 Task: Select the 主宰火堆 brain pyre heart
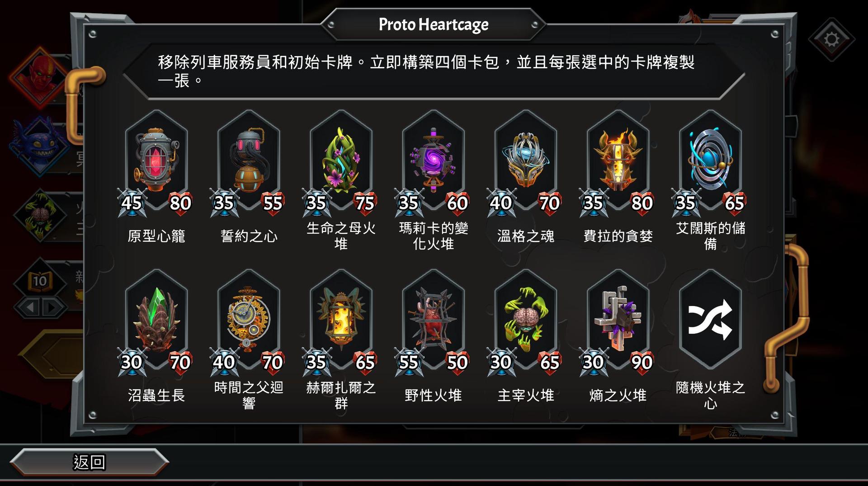point(525,320)
